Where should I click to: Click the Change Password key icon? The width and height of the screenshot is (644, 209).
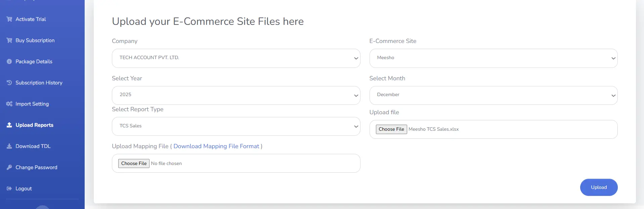pos(9,167)
